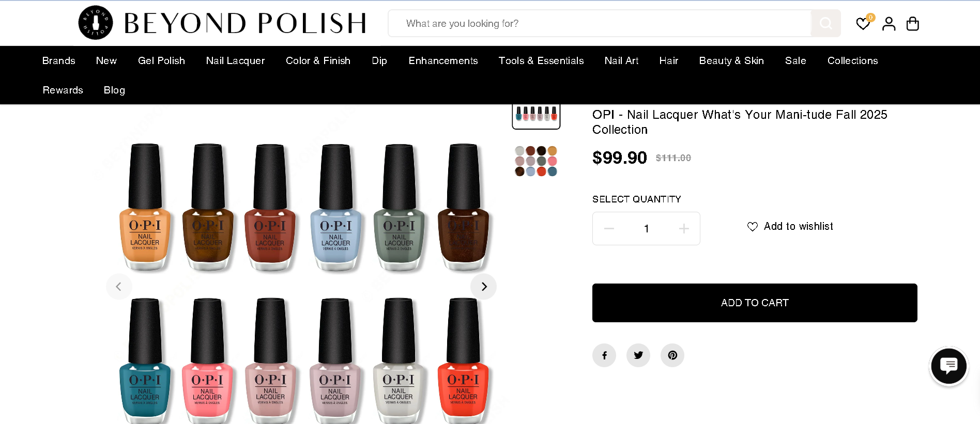Select the color swatch dots thumbnail

536,161
